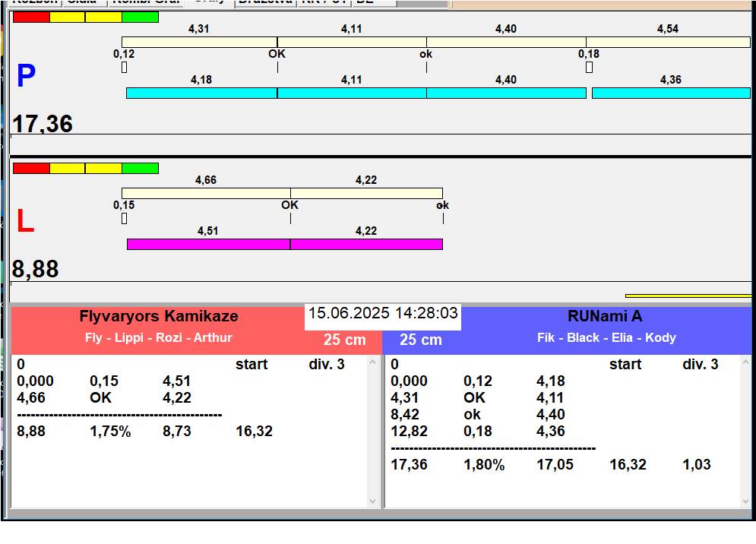
Task: Click the 0,12 start marker box in lane P
Action: [x=124, y=68]
